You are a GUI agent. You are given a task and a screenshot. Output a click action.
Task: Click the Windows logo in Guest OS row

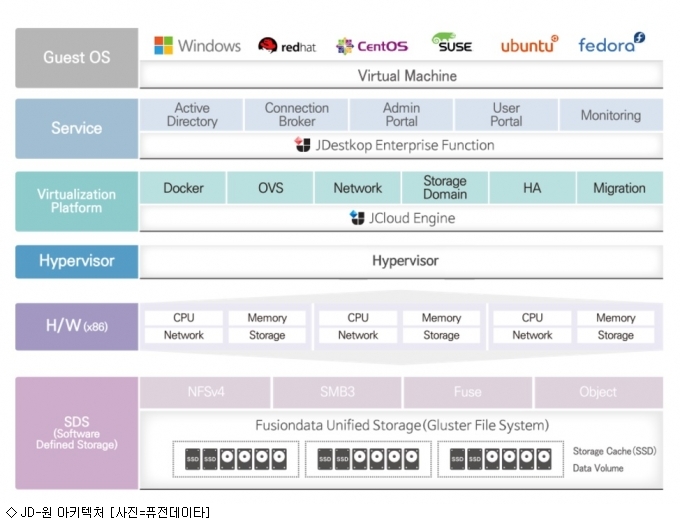(x=197, y=46)
